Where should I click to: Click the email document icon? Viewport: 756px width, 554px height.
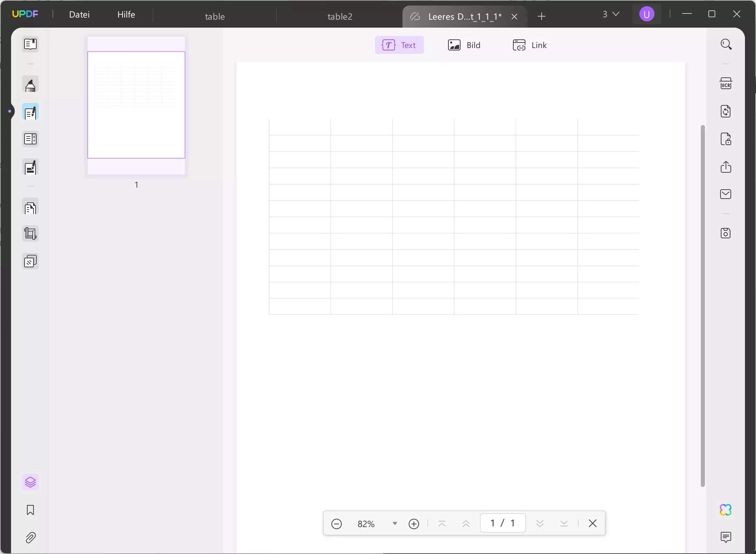coord(726,194)
